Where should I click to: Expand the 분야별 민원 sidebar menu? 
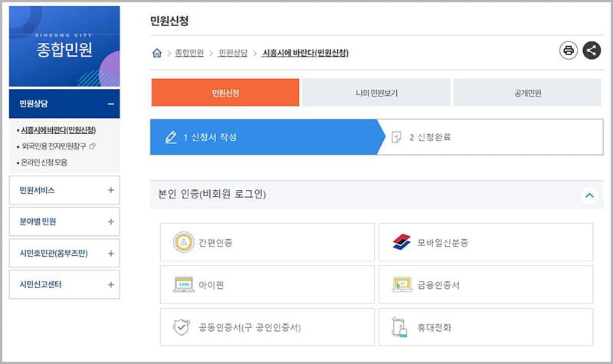110,221
